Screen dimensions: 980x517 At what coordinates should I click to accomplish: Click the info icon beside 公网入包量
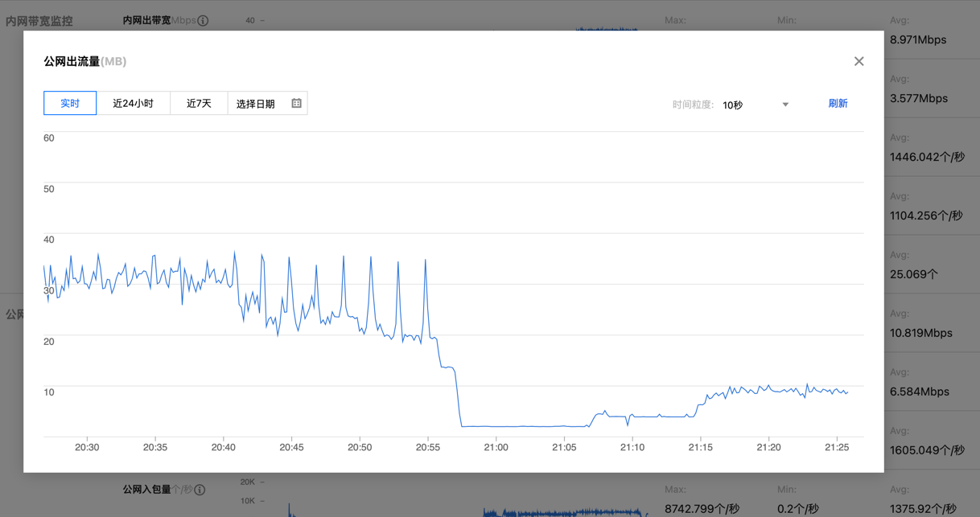point(200,490)
